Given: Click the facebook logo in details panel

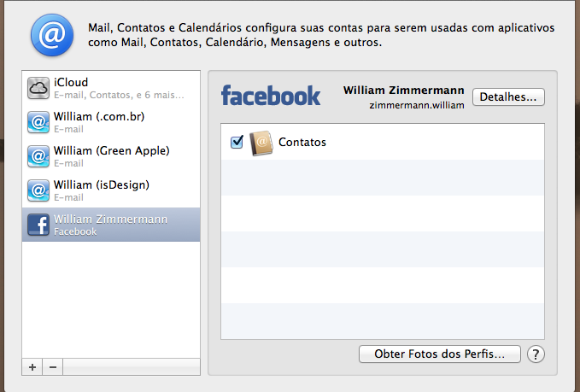Looking at the screenshot, I should 271,96.
